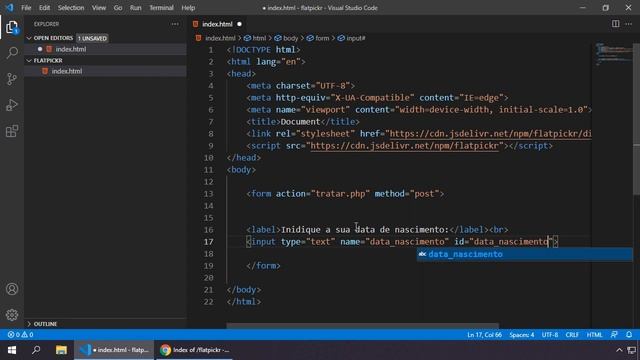Screen dimensions: 640x360
Task: Open the feedback icon in status bar
Action: tap(614, 335)
